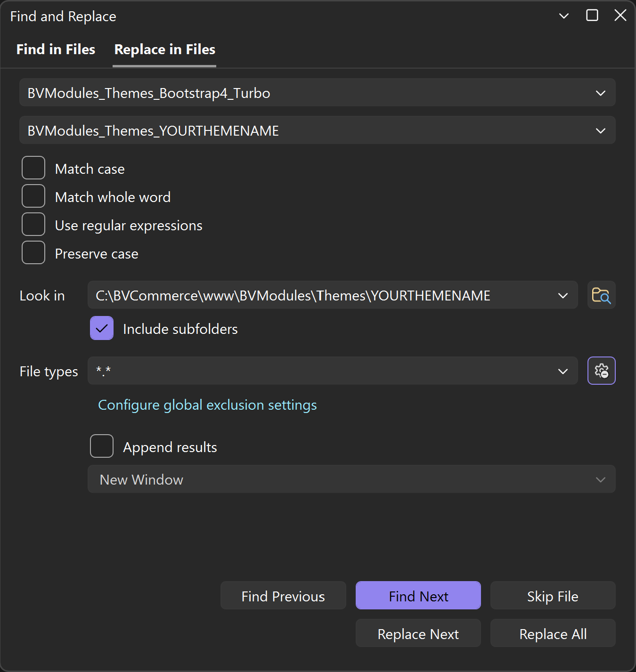The height and width of the screenshot is (672, 636).
Task: Click the Look in label
Action: (x=42, y=296)
